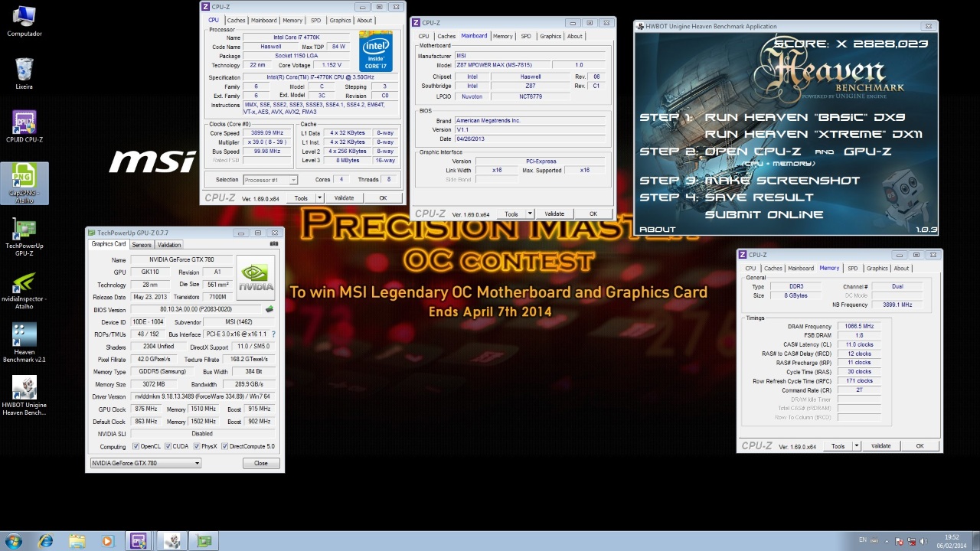Click the Show desktop strip at taskbar end
980x551 pixels.
[x=975, y=541]
